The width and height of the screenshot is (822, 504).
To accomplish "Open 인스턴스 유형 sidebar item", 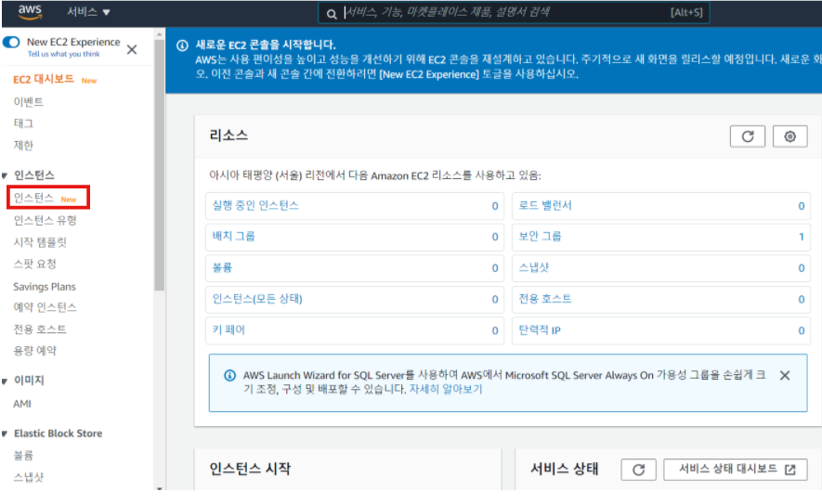I will pyautogui.click(x=46, y=221).
